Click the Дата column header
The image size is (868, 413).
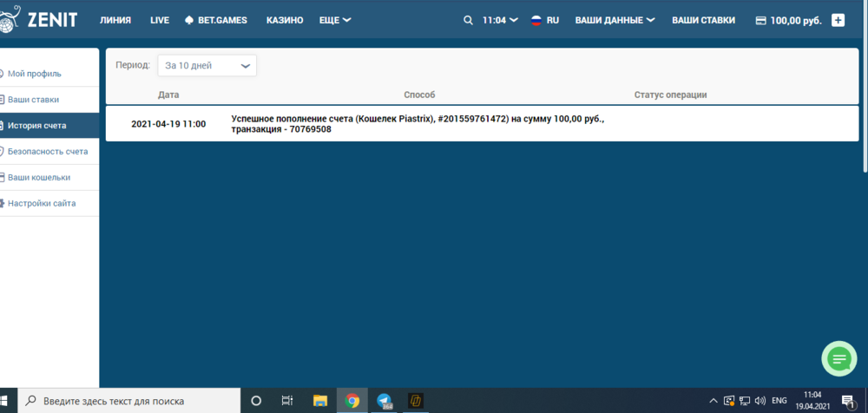(x=168, y=95)
